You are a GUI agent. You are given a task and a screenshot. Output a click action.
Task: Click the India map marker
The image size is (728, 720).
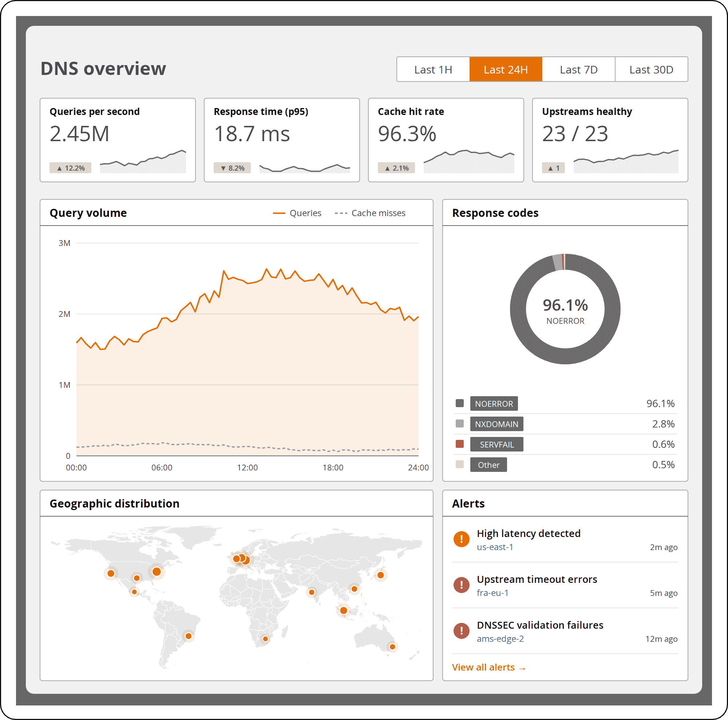[312, 592]
